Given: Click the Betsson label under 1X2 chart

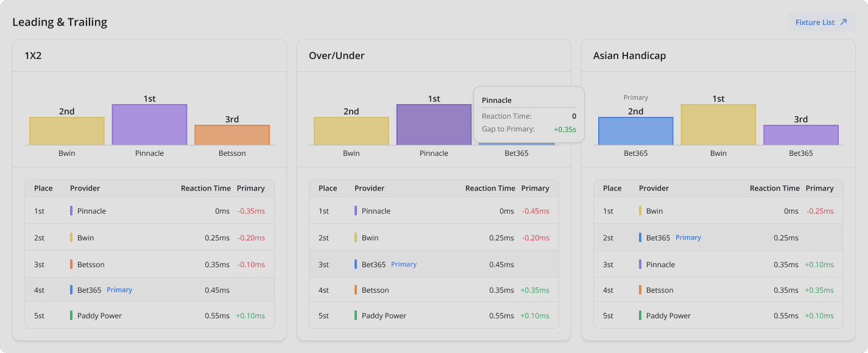Looking at the screenshot, I should click(x=232, y=153).
